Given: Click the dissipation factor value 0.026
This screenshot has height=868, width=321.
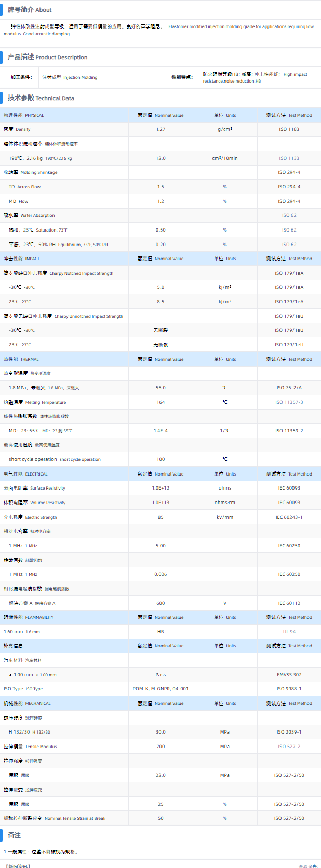Looking at the screenshot, I should (160, 574).
